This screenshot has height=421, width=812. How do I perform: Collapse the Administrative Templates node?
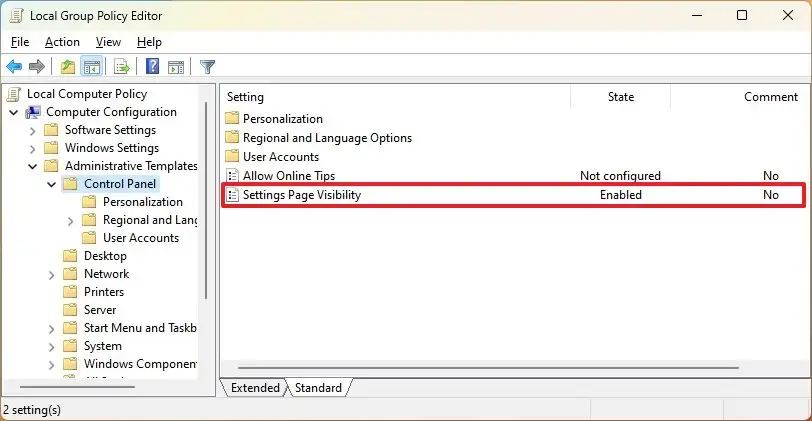pos(33,167)
